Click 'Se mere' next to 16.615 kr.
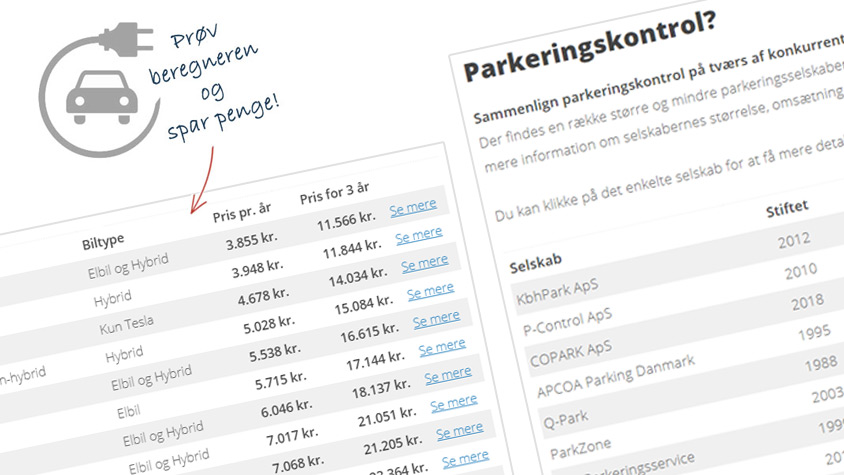 coord(436,319)
